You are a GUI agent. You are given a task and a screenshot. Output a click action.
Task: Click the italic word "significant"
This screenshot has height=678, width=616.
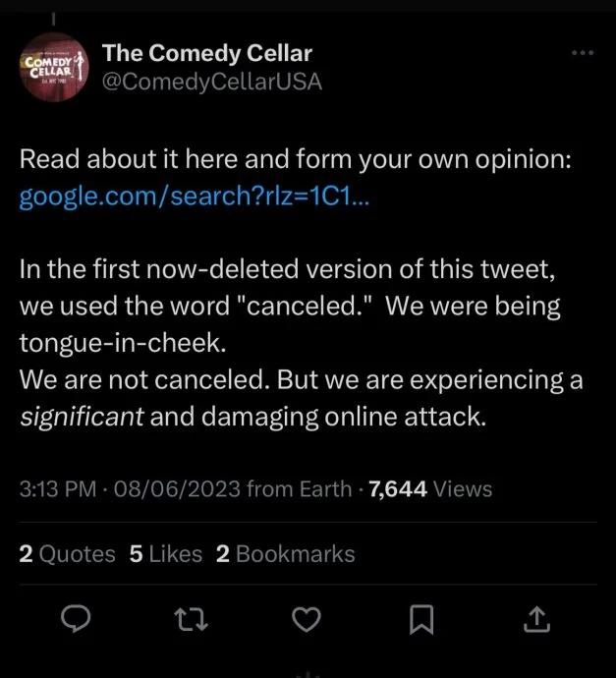(83, 417)
